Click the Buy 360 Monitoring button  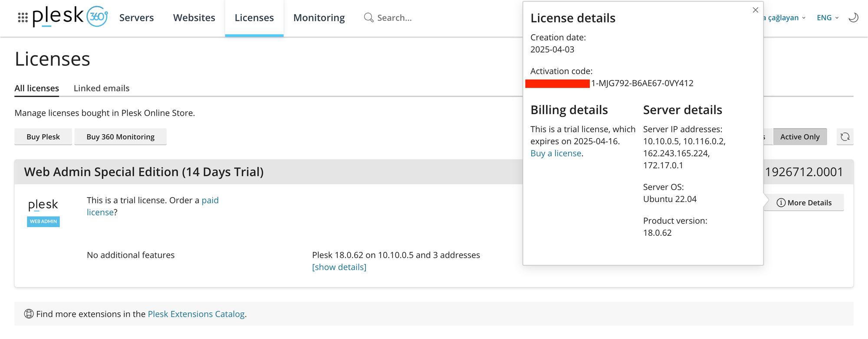(120, 137)
